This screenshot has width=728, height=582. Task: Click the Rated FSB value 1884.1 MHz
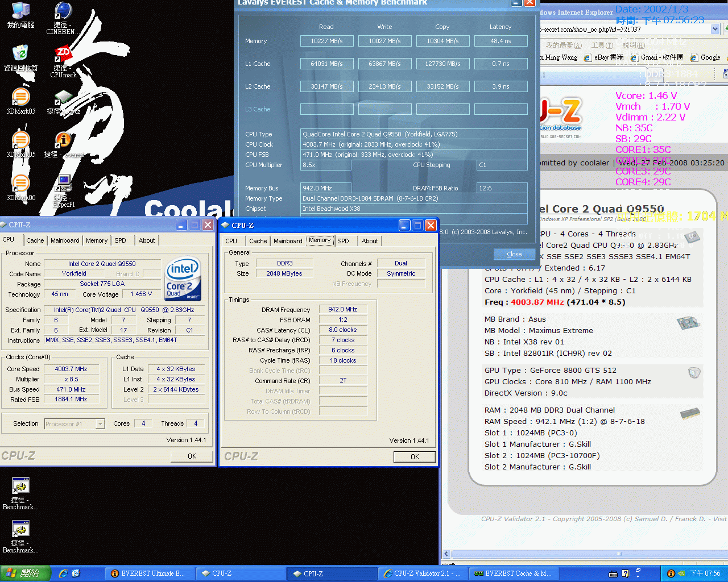[x=71, y=400]
